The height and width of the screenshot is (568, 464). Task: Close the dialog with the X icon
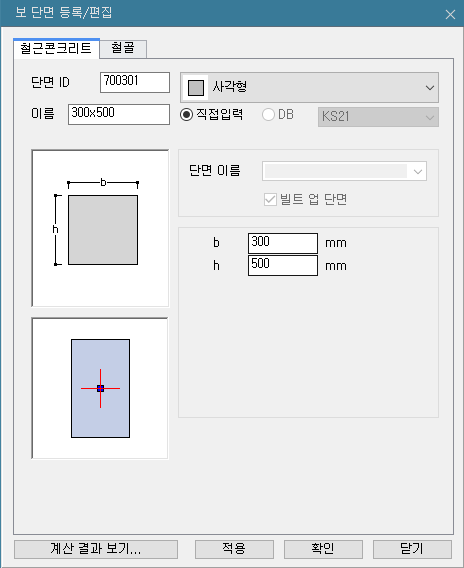tap(450, 14)
